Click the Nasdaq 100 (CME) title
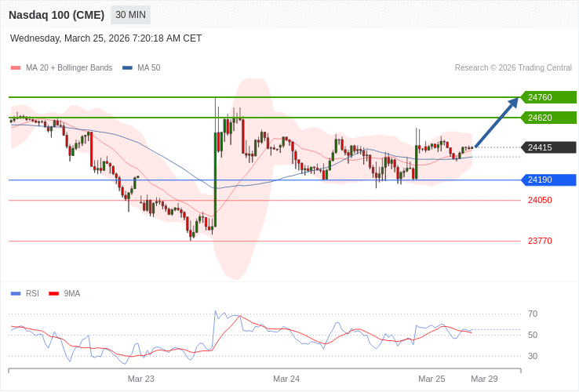 coord(56,15)
